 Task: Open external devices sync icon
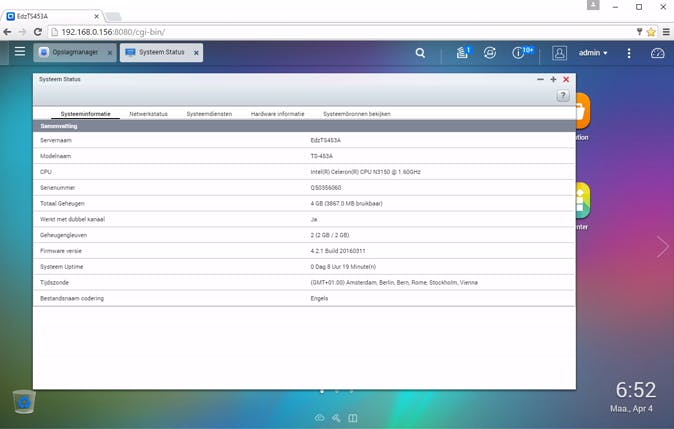490,53
